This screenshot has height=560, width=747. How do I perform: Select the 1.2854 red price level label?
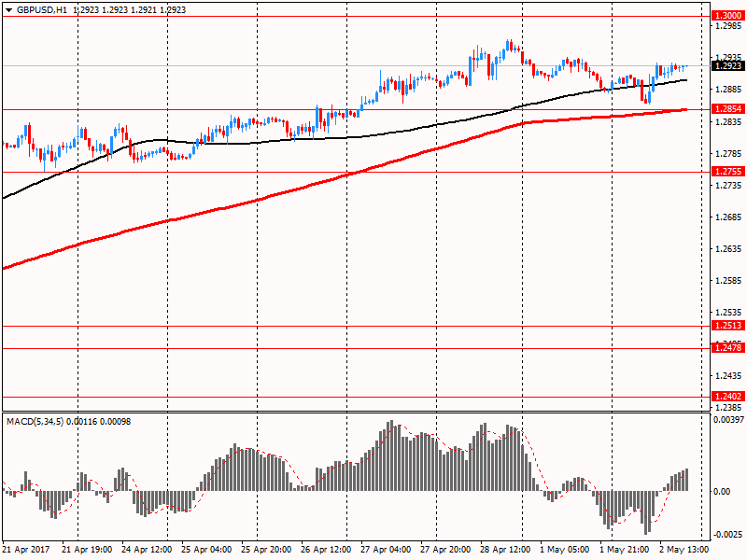(728, 109)
